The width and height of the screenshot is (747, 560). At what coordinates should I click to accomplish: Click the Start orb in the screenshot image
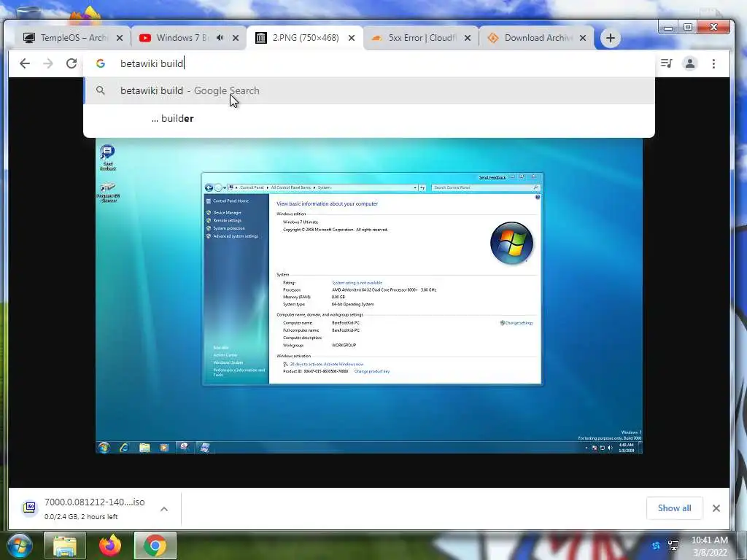(104, 447)
